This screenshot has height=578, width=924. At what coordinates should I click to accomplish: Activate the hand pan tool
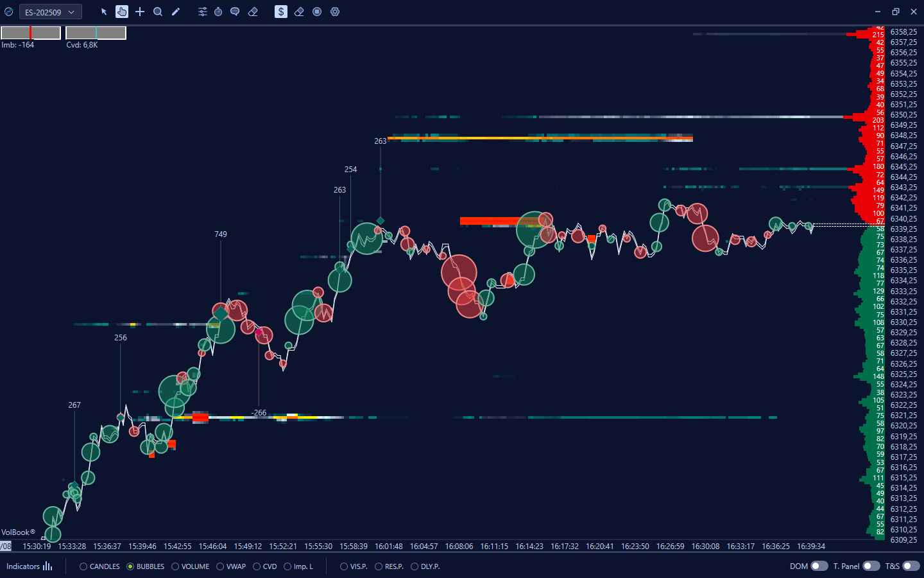[x=122, y=12]
